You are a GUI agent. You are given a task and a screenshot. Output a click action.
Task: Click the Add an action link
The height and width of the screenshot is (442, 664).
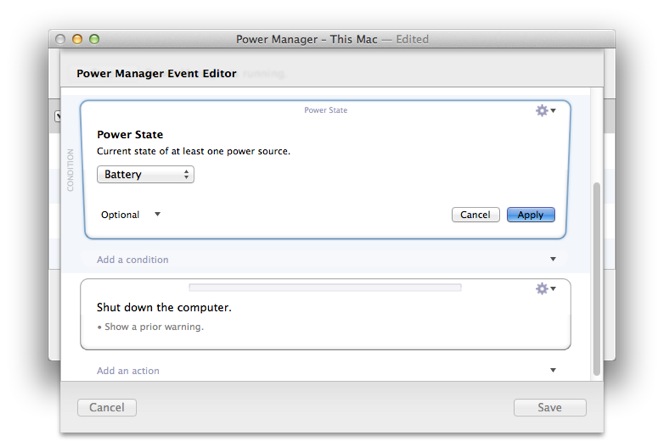click(128, 370)
